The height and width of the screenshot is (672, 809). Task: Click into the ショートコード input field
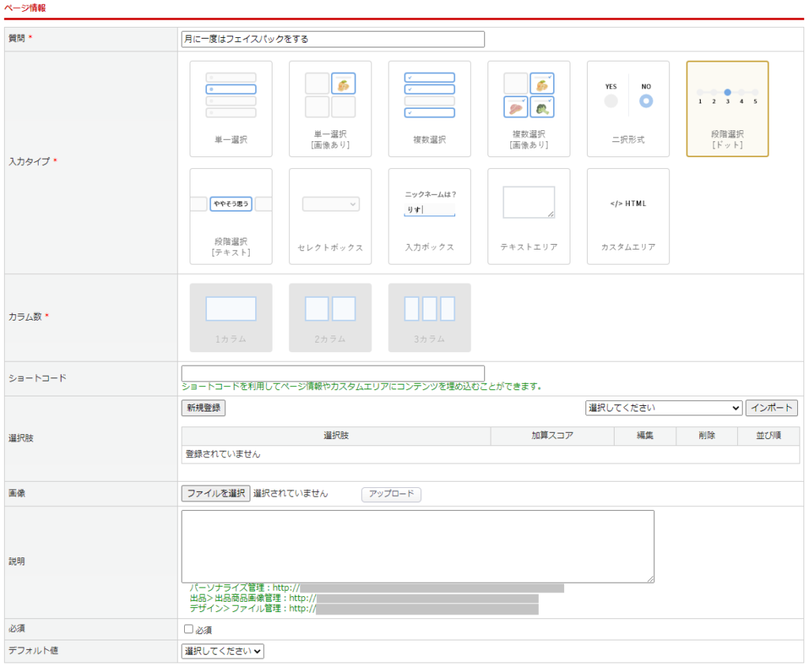pyautogui.click(x=333, y=374)
